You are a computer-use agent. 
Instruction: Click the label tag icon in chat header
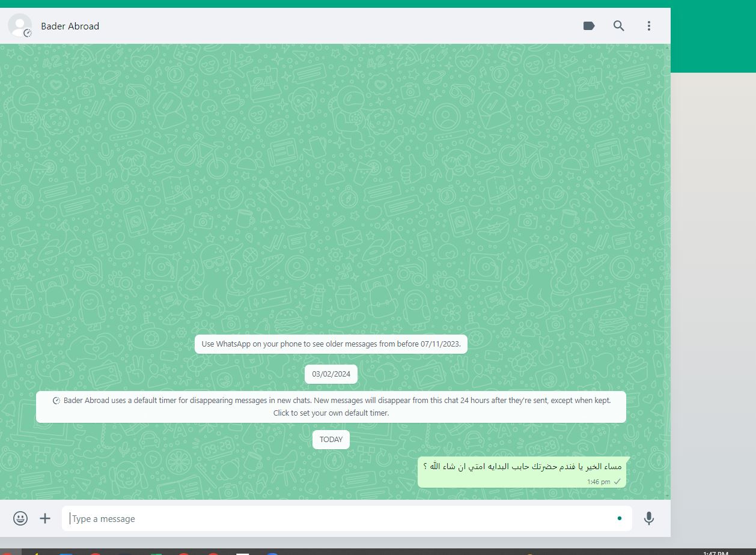click(589, 26)
